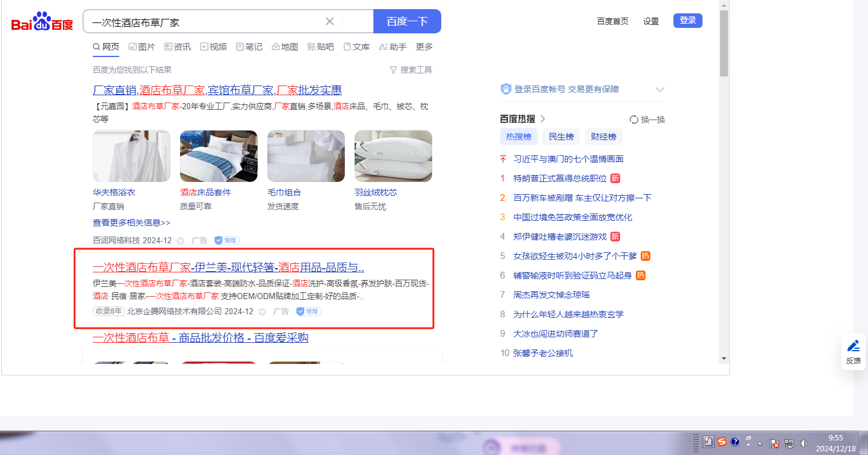
Task: Open the 毛巾组合 text link
Action: 284,192
